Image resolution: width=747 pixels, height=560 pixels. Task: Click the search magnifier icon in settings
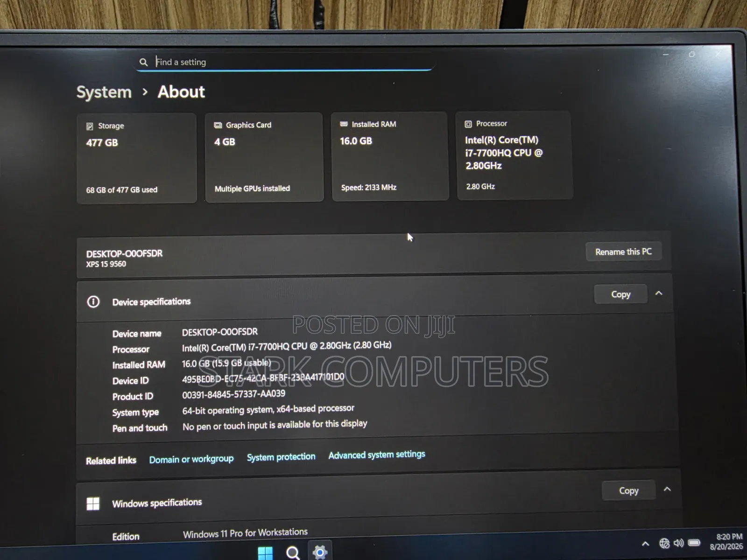click(x=143, y=62)
